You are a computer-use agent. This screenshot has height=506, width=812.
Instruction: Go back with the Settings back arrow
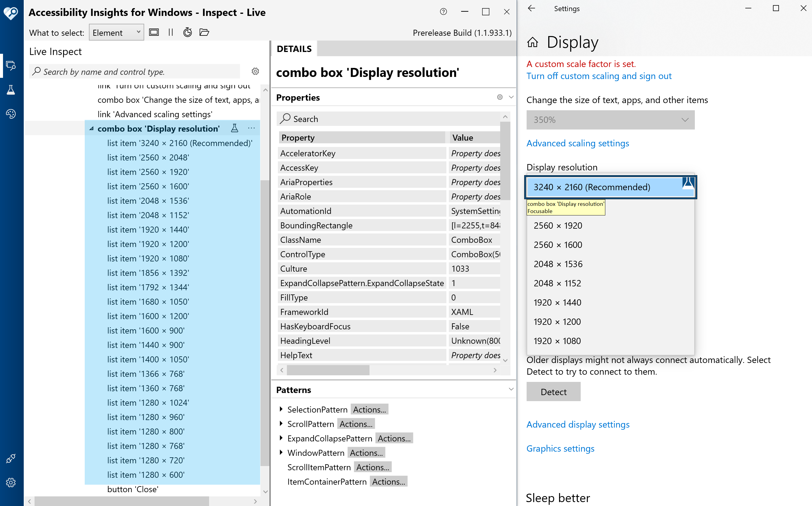pos(531,8)
